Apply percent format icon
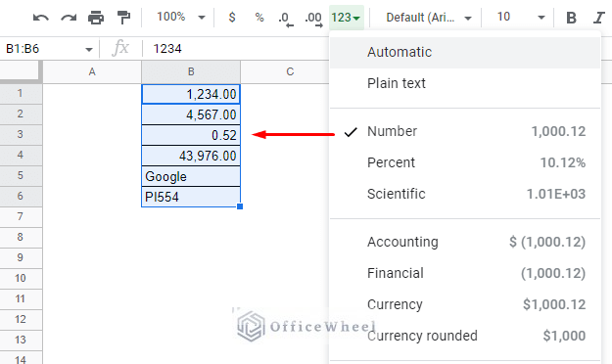 tap(259, 18)
